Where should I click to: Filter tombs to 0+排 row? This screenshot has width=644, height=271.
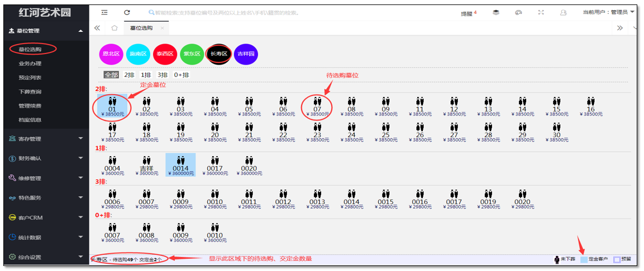click(182, 75)
